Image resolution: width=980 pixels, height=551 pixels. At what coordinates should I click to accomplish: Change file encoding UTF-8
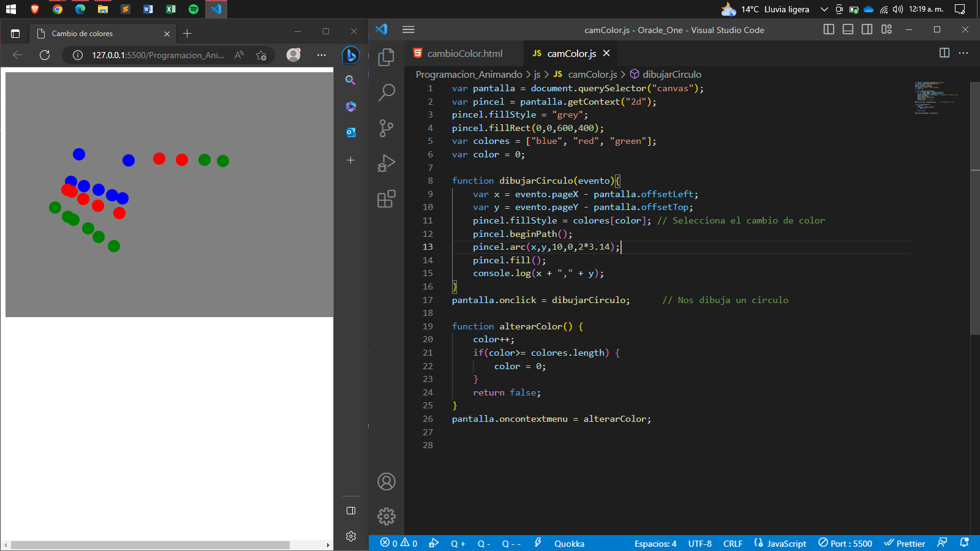(700, 543)
